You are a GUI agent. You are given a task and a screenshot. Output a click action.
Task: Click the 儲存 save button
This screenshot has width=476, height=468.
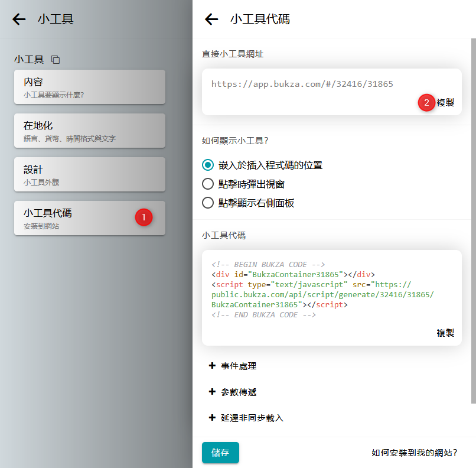point(220,453)
